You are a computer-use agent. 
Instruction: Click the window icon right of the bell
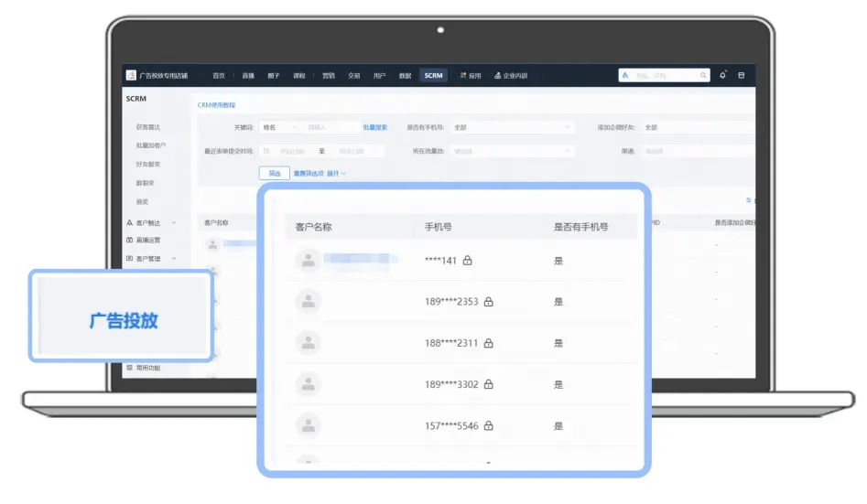point(742,75)
